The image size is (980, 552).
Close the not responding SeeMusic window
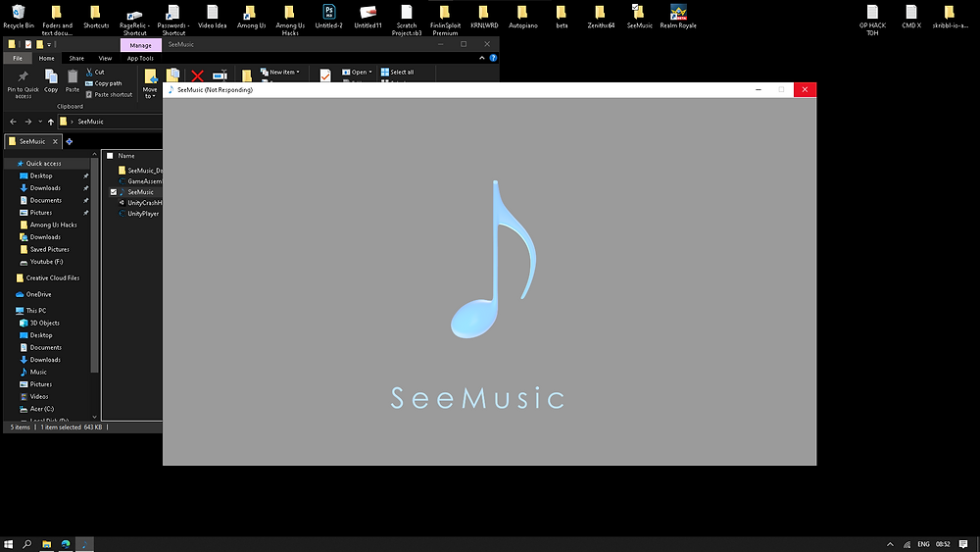click(x=805, y=89)
